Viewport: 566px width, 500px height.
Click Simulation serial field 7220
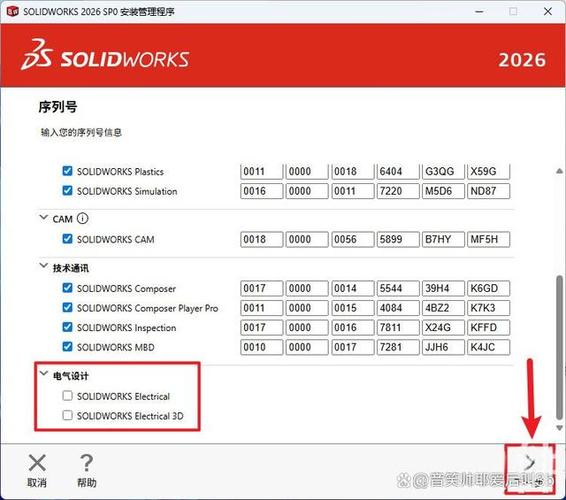click(398, 191)
